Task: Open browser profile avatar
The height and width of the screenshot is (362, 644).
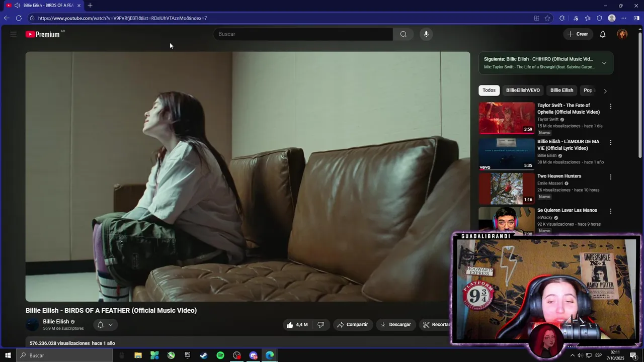Action: (612, 18)
